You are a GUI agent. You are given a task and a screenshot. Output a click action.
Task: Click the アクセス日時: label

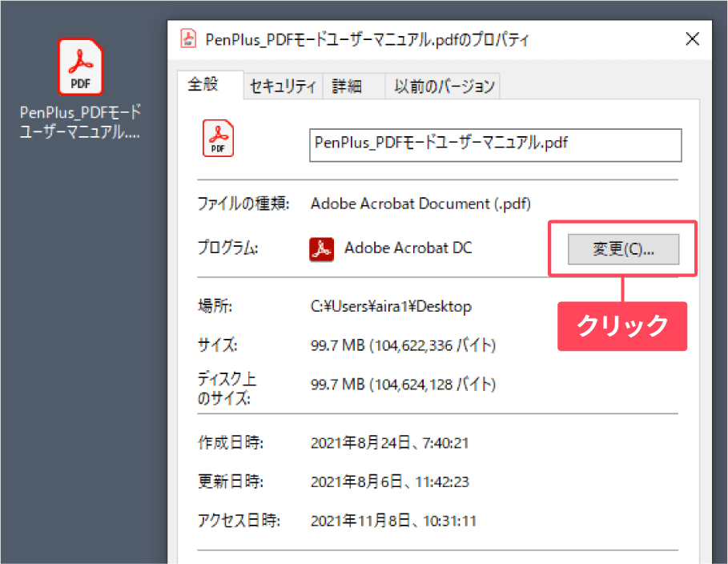click(239, 521)
